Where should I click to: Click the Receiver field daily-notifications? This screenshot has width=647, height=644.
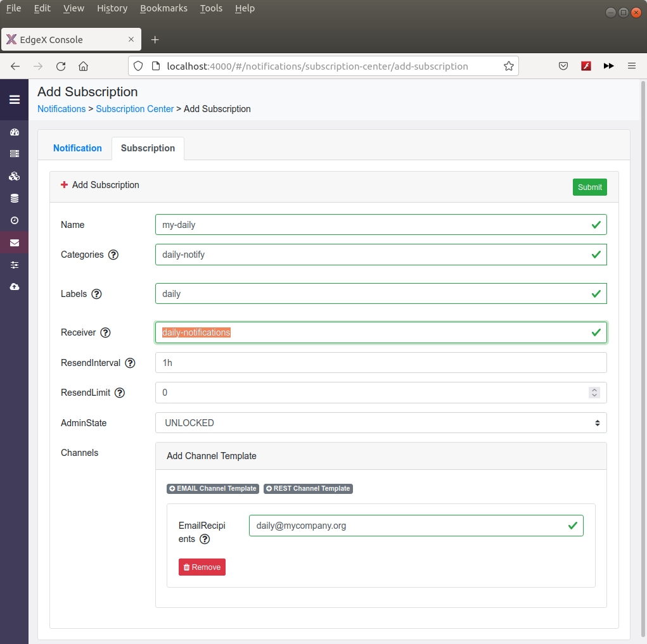(381, 332)
